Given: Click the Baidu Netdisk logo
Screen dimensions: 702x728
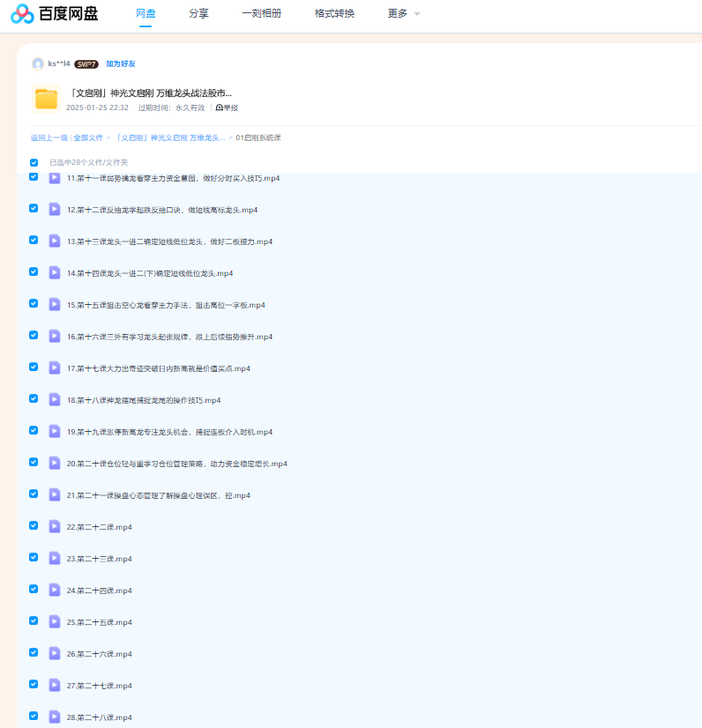Looking at the screenshot, I should coord(54,13).
